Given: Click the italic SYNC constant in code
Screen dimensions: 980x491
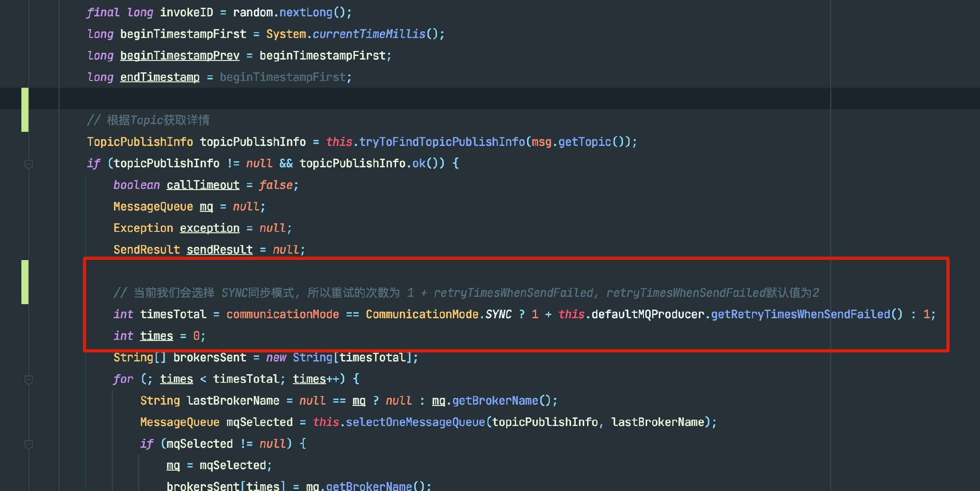Looking at the screenshot, I should click(x=498, y=314).
